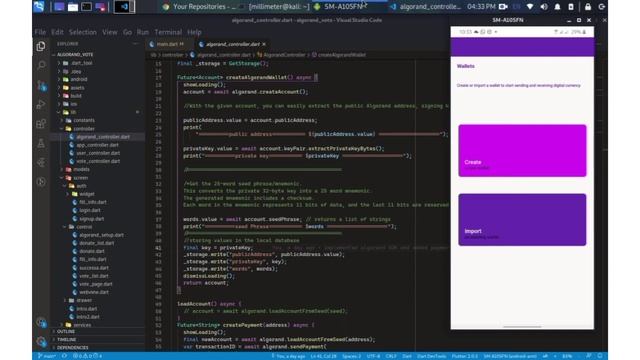Click the Kali menu logo in taskbar
The image size is (640, 360).
[x=39, y=7]
